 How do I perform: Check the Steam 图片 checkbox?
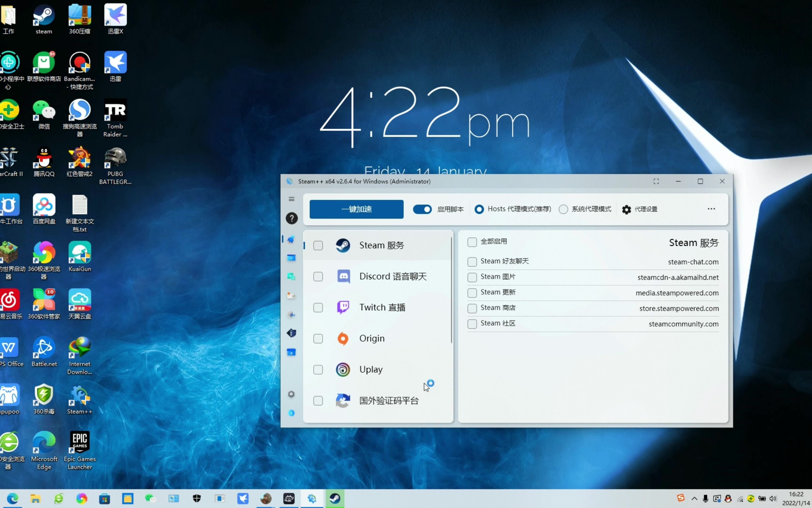point(472,277)
